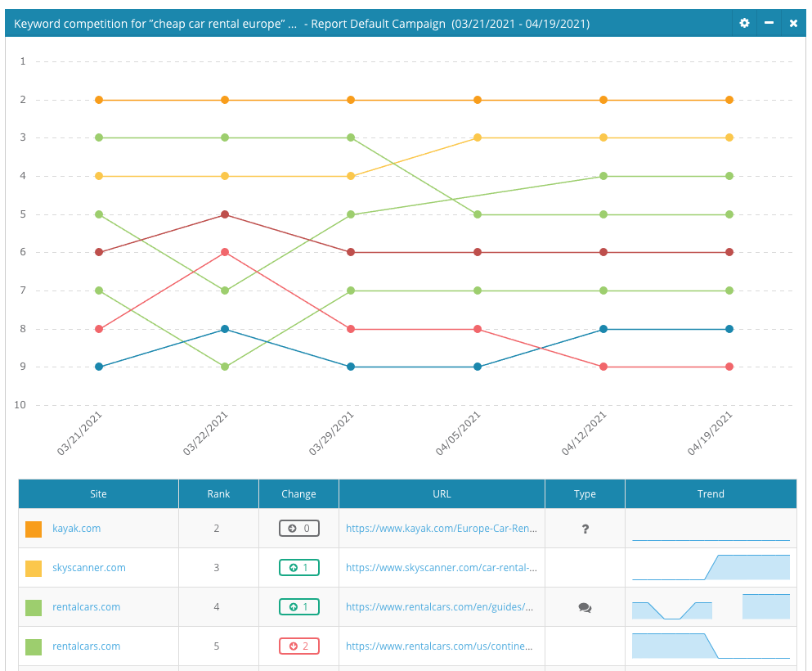Open the skyscanner.com site link
Image resolution: width=812 pixels, height=671 pixels.
coord(89,567)
